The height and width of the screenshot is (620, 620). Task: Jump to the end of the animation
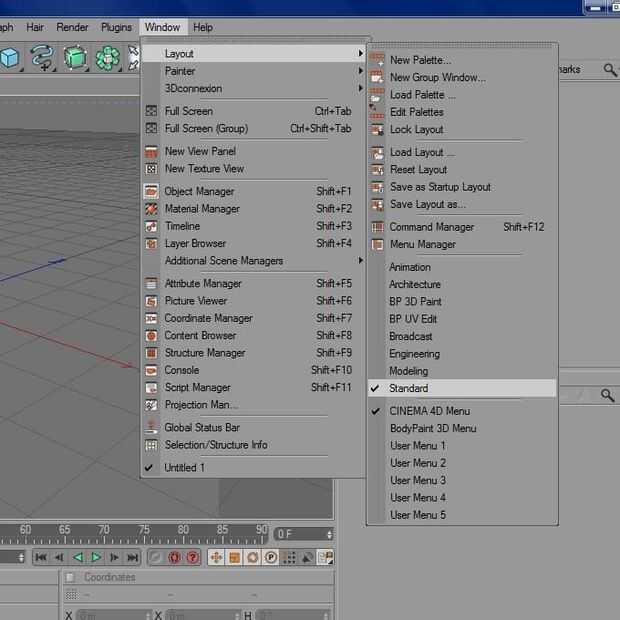pos(133,557)
